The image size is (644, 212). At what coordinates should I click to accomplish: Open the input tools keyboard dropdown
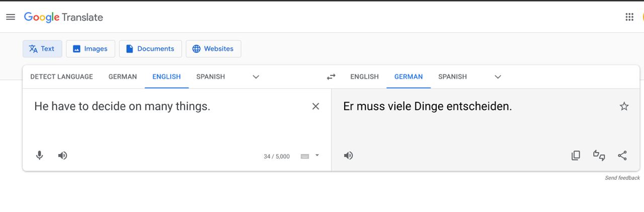pyautogui.click(x=317, y=156)
